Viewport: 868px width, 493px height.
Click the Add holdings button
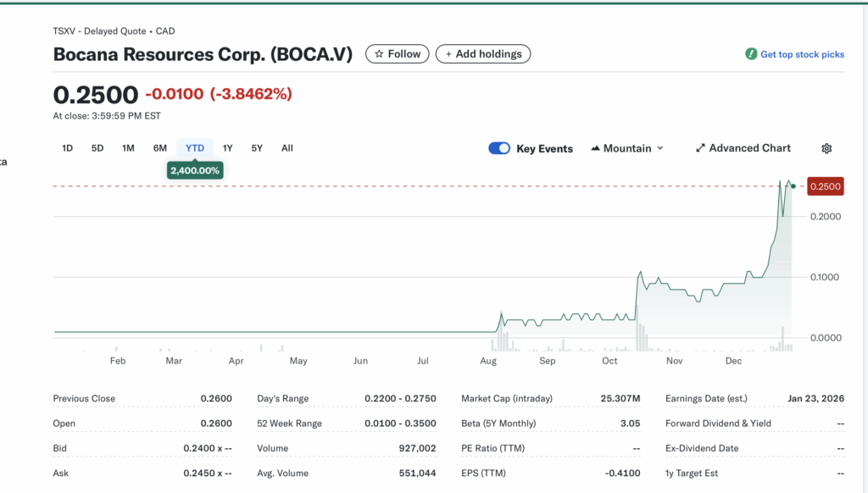click(x=483, y=53)
